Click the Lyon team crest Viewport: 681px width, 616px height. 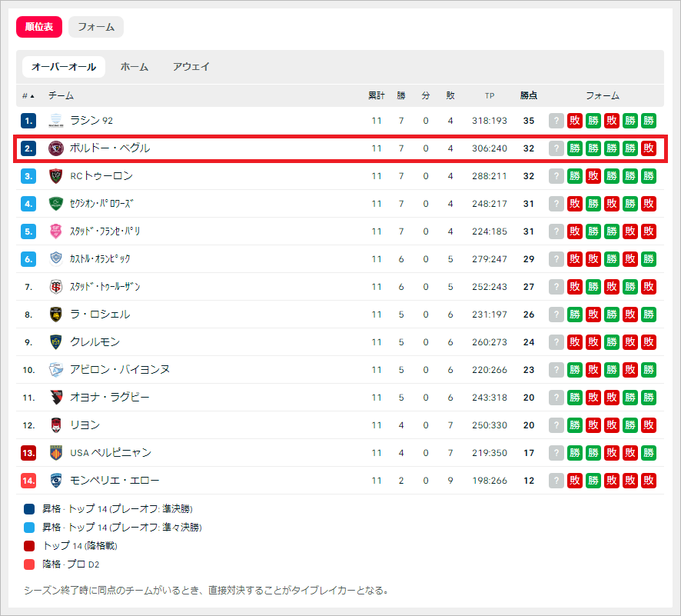coord(55,425)
